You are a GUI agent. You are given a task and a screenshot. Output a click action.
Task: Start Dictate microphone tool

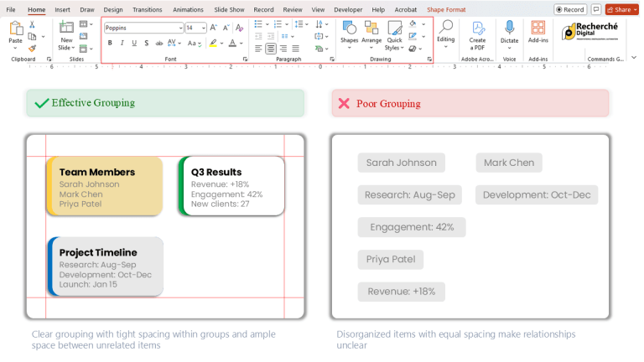click(x=509, y=35)
